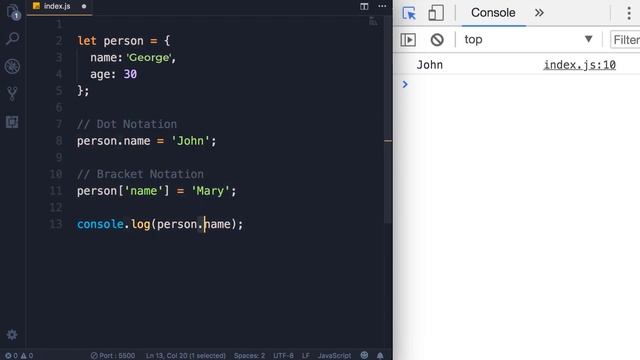Toggle the device toolbar icon
This screenshot has width=640, height=360.
pos(436,13)
